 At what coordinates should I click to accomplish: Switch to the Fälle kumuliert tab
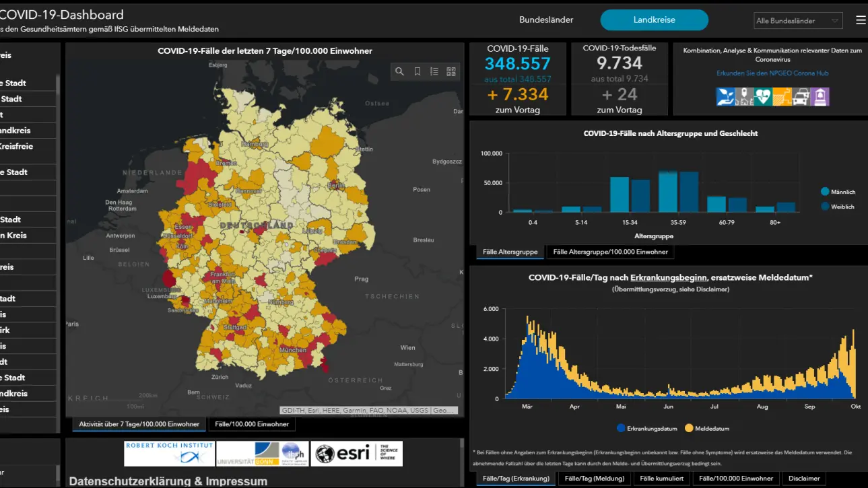point(662,479)
